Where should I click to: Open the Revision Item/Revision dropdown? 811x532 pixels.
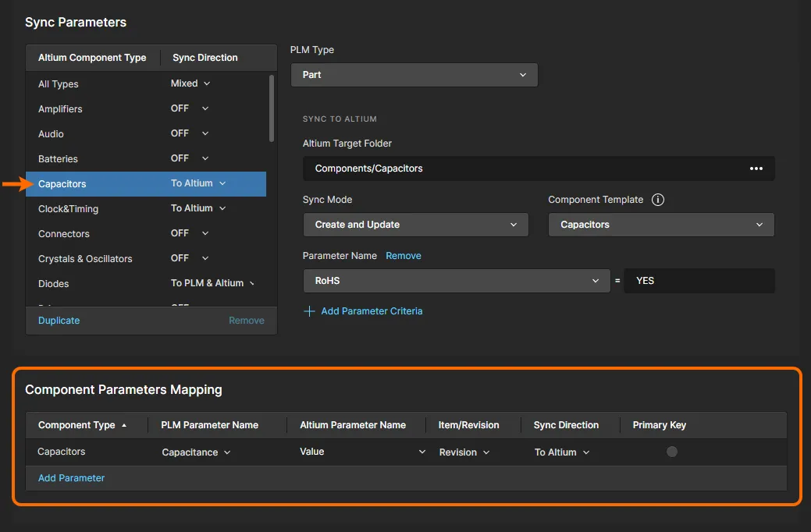click(464, 452)
